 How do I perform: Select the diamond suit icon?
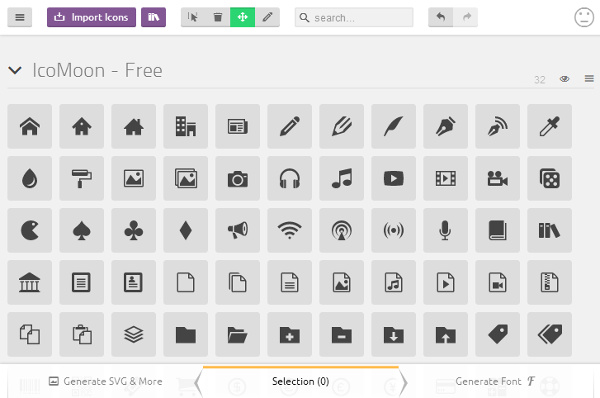(x=186, y=230)
